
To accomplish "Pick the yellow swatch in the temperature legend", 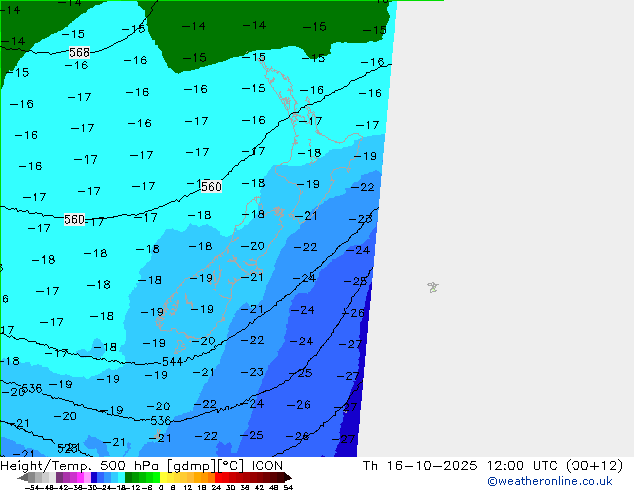I will coord(163,478).
